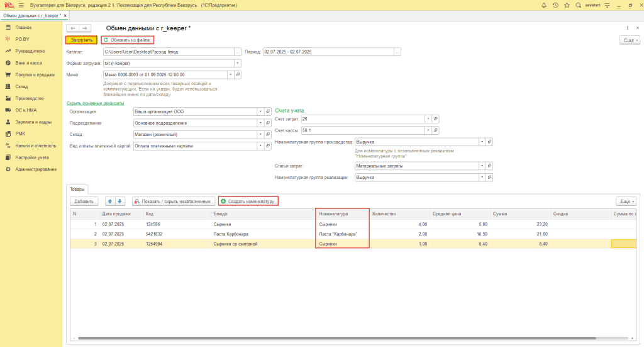Open favorites star icon
The image size is (644, 347).
pos(567,5)
